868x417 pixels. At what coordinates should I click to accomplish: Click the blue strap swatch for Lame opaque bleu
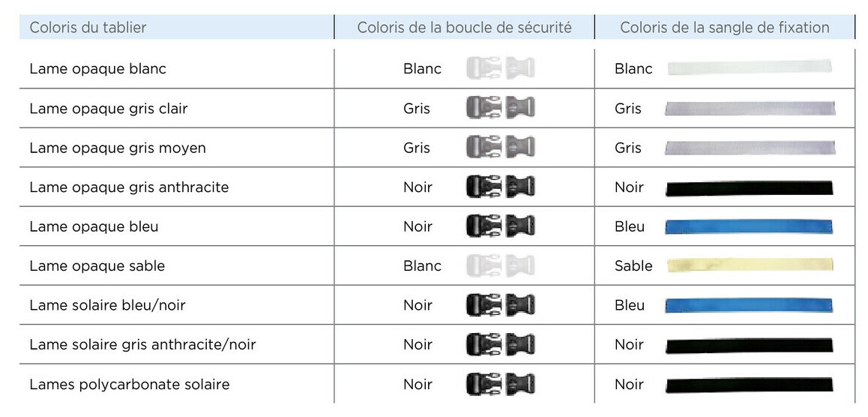749,226
